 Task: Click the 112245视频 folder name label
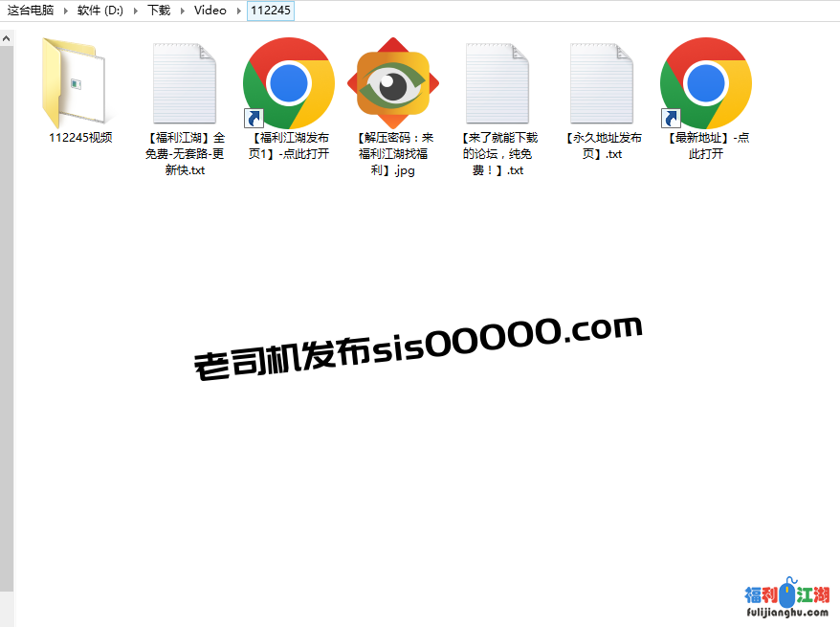tap(80, 138)
